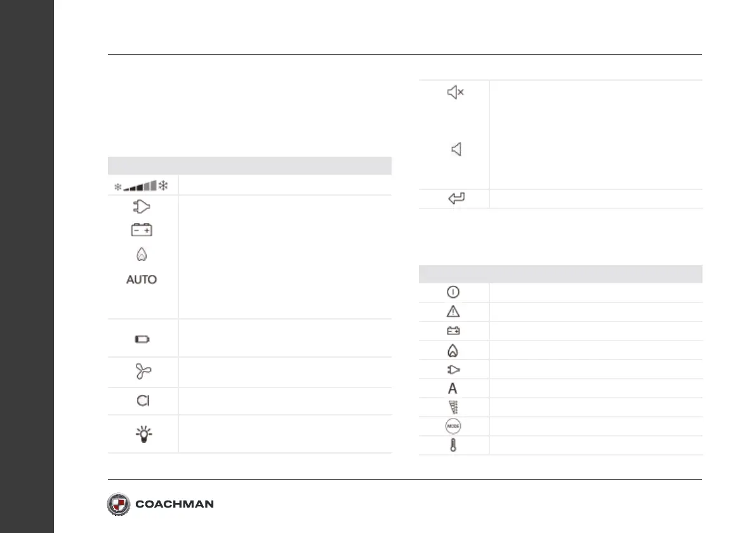756x533 pixels.
Task: Click the power on/off circle icon
Action: pos(453,292)
